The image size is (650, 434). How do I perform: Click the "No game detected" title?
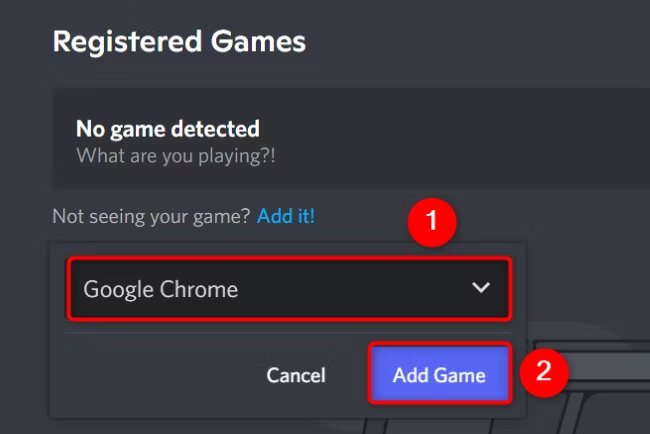(167, 128)
